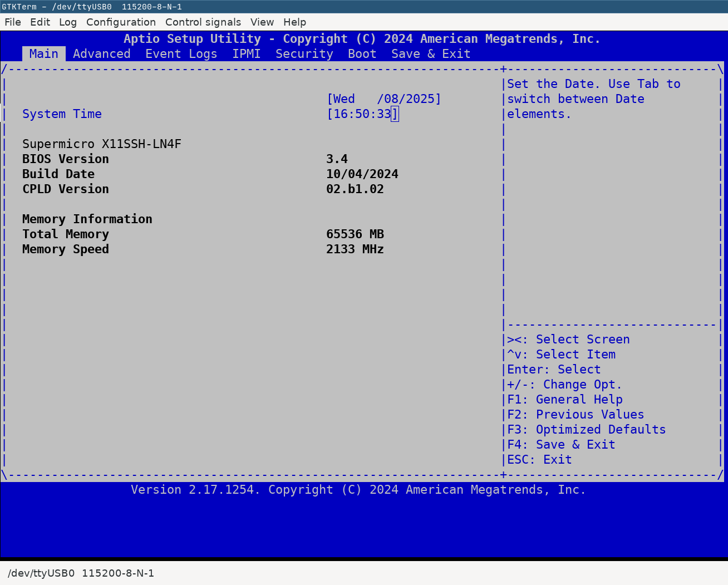
Task: Click the 2133 MHz speed value
Action: 355,249
